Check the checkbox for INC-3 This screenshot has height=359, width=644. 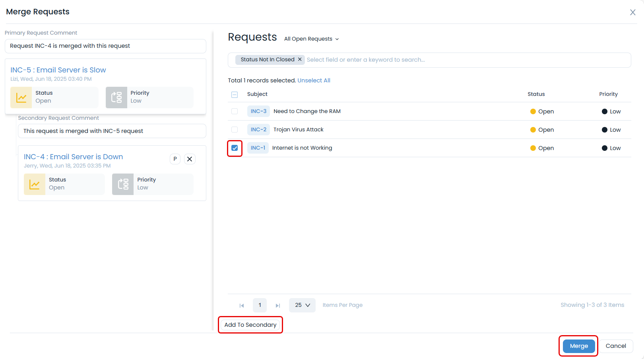(235, 111)
